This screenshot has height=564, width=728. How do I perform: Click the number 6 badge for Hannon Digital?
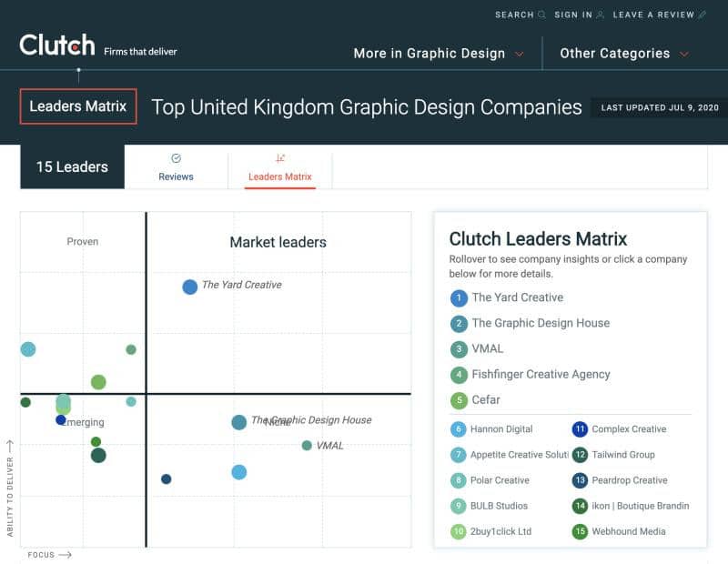(459, 429)
